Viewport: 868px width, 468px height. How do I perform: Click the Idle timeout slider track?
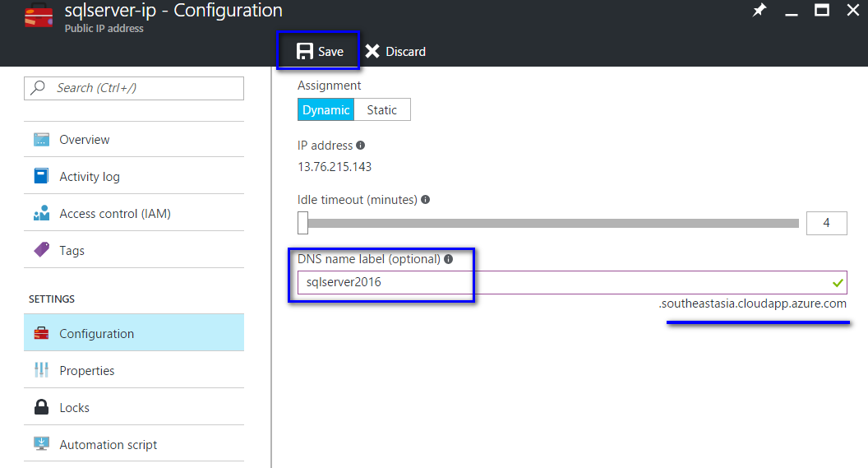coord(553,223)
